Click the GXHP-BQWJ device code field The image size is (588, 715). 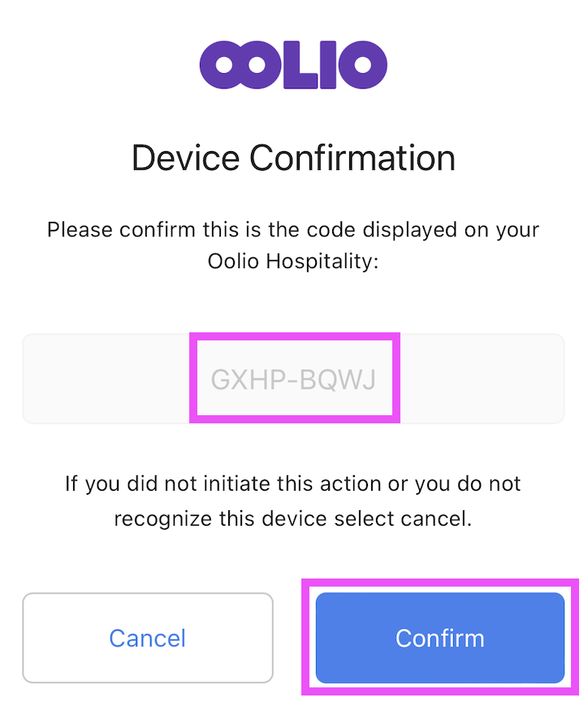[293, 379]
